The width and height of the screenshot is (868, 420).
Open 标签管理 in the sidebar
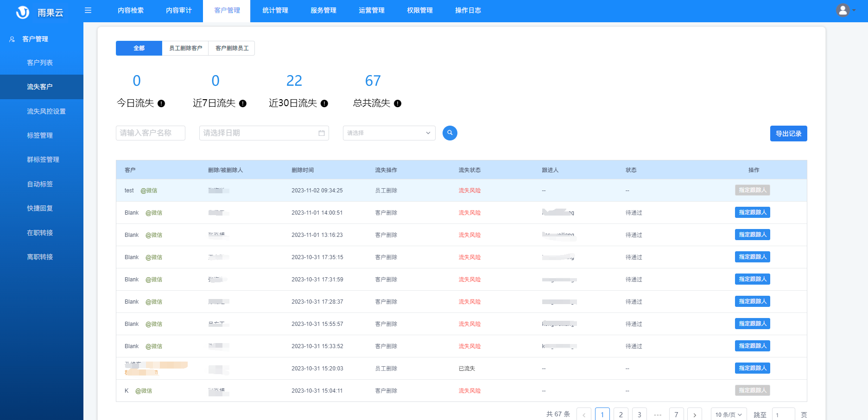pos(42,135)
